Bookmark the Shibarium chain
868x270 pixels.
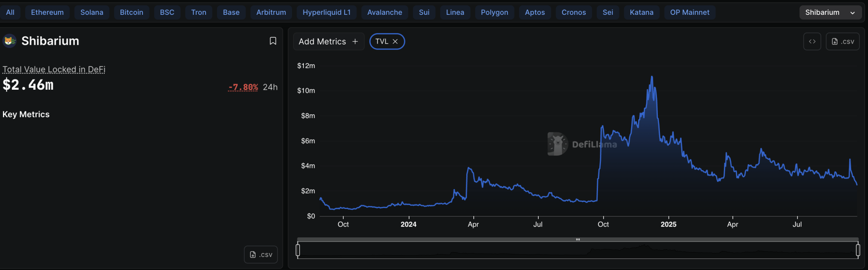click(x=273, y=41)
